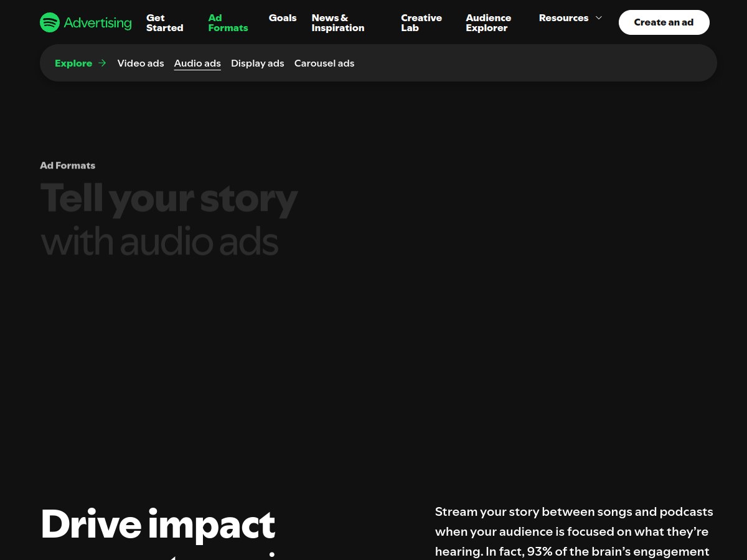Open Audience Explorer in navigation
This screenshot has height=560, width=747.
tap(489, 23)
